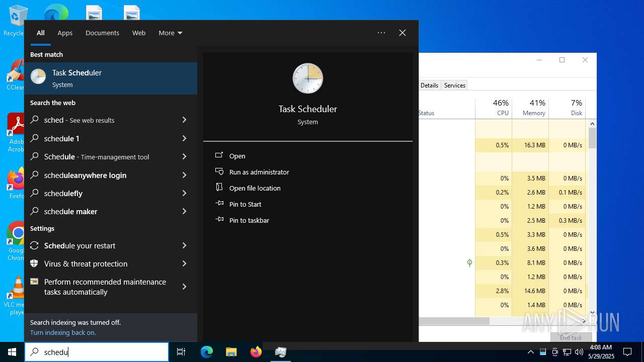
Task: Click Virus & threat protection shield icon
Action: coord(34,263)
